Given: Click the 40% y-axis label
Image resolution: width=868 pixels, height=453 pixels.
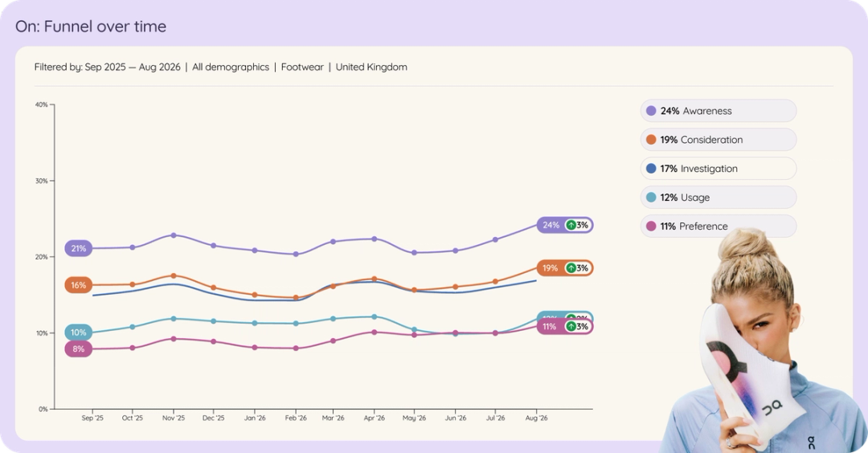Looking at the screenshot, I should [42, 104].
